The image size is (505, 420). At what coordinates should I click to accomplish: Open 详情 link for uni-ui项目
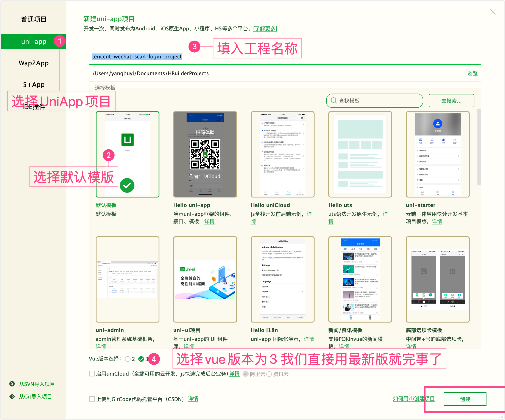tap(189, 346)
